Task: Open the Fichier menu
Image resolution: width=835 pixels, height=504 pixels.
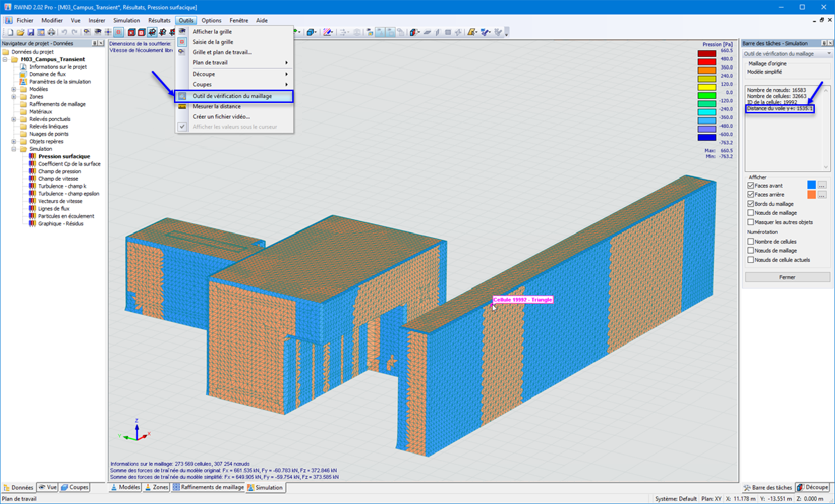Action: click(25, 21)
